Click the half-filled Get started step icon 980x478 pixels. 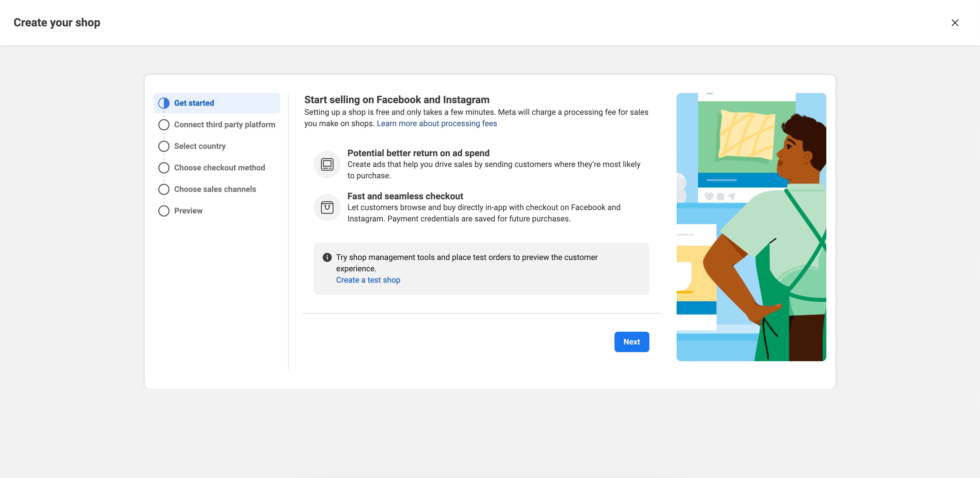(x=164, y=103)
